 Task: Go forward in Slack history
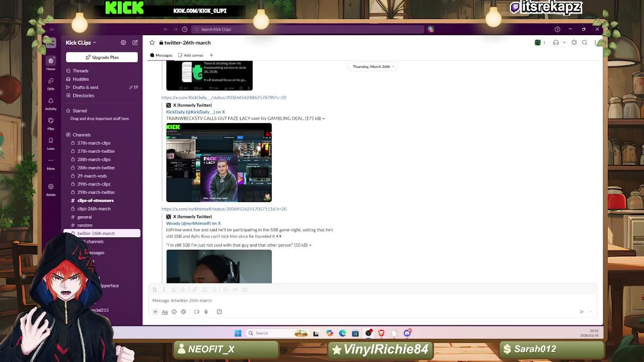(176, 29)
